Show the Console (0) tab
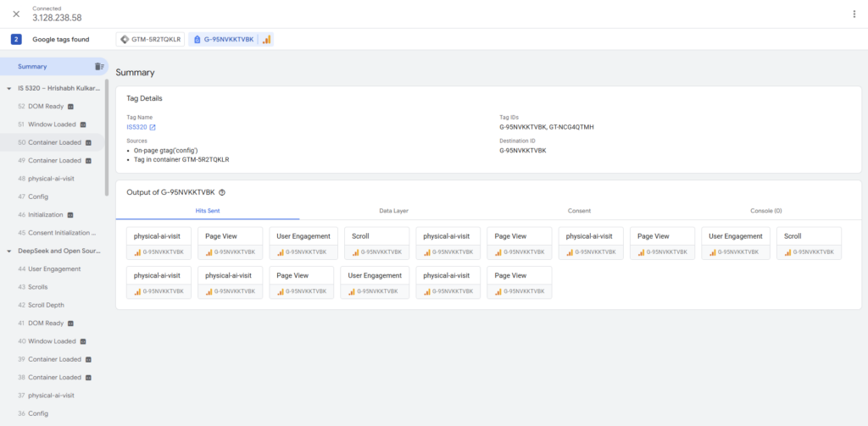Image resolution: width=868 pixels, height=426 pixels. click(765, 210)
